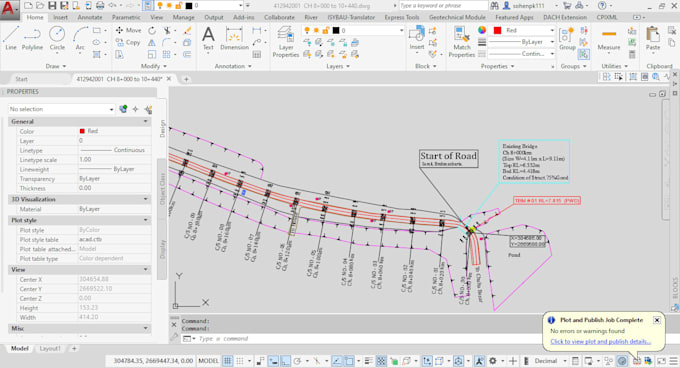Open the Geotechnical Module tab

457,17
